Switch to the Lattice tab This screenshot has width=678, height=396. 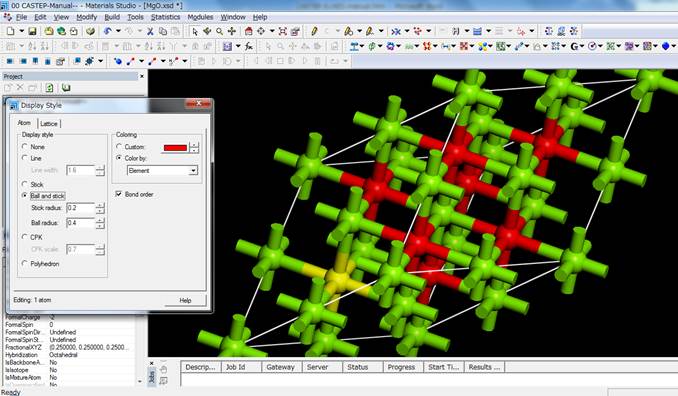(x=49, y=124)
